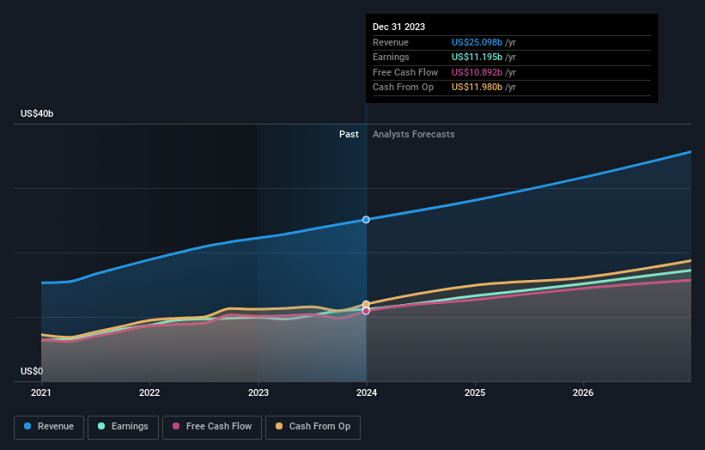Click the US$40b y-axis label

[x=37, y=114]
